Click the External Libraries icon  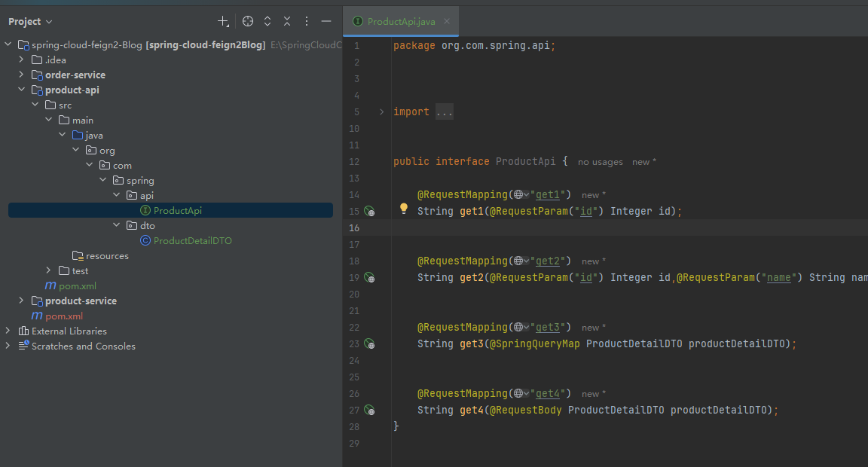[x=23, y=331]
